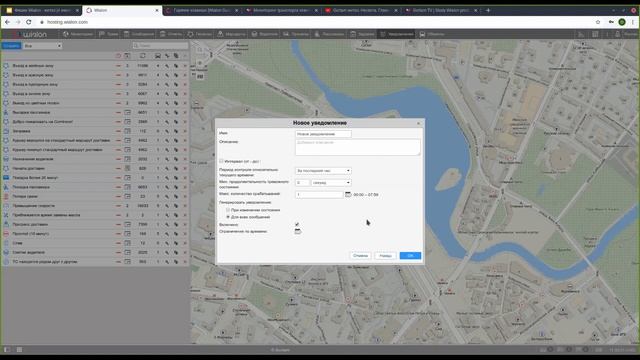This screenshot has width=640, height=360.
Task: Open Chrome menu three dots
Action: (x=633, y=22)
